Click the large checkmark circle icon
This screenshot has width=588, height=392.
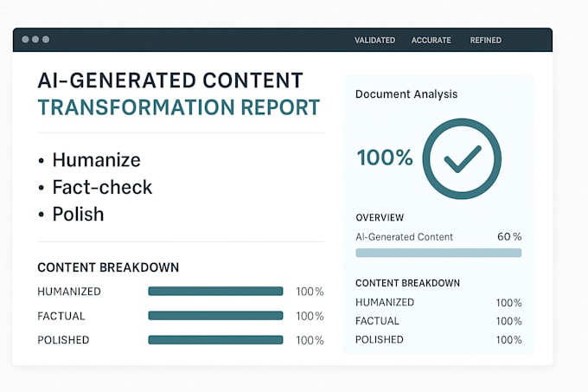tap(462, 158)
